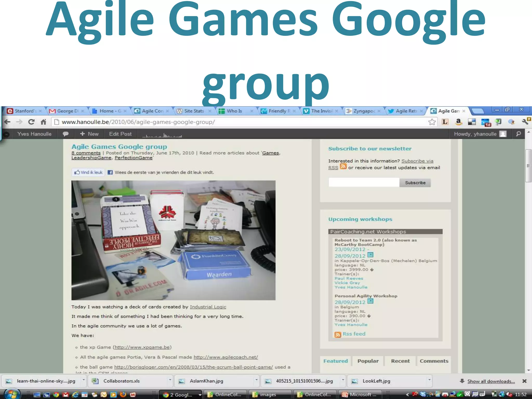Viewport: 532px width, 399px height.
Task: Select the Recent sidebar tab
Action: point(400,361)
